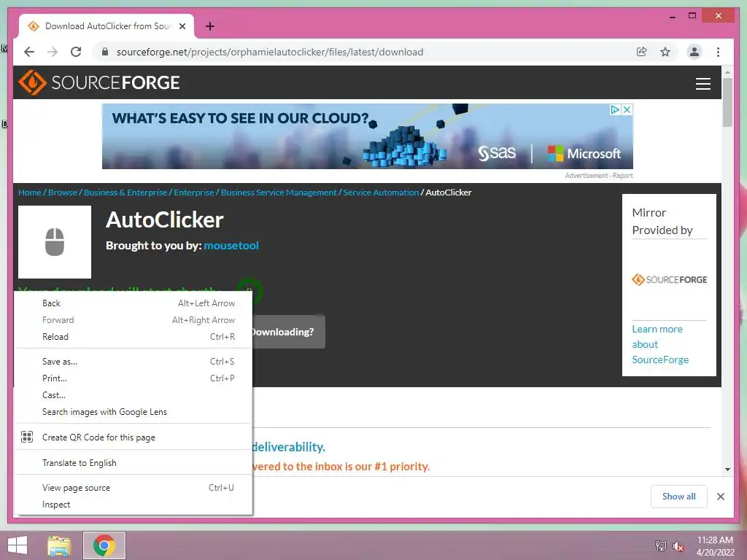Click the Problems Downloading button
Image resolution: width=747 pixels, height=560 pixels.
289,332
